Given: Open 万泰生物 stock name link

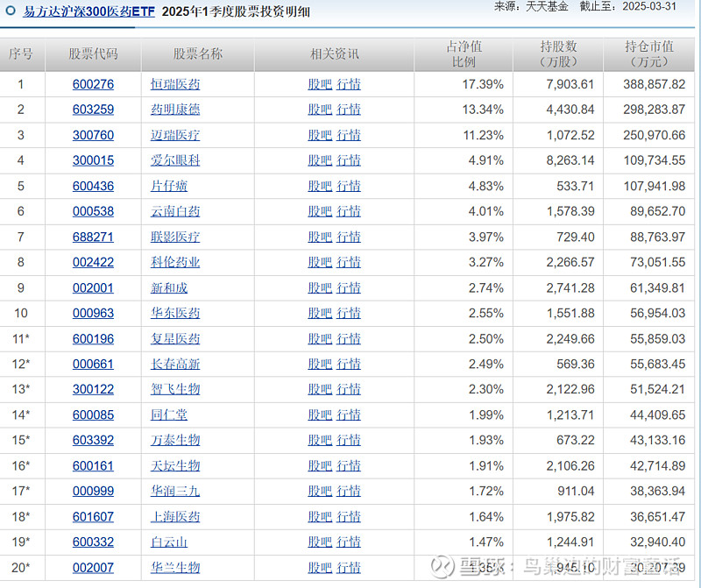Looking at the screenshot, I should tap(175, 441).
